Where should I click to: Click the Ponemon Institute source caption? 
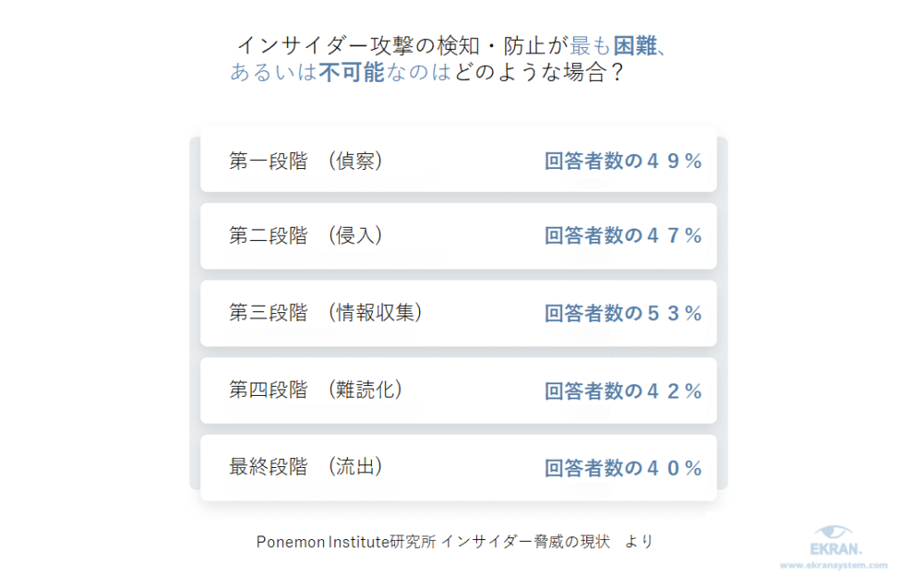coord(455,542)
